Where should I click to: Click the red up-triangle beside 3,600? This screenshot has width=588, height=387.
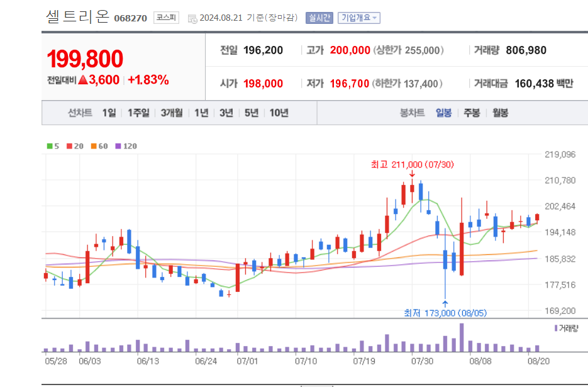[83, 79]
